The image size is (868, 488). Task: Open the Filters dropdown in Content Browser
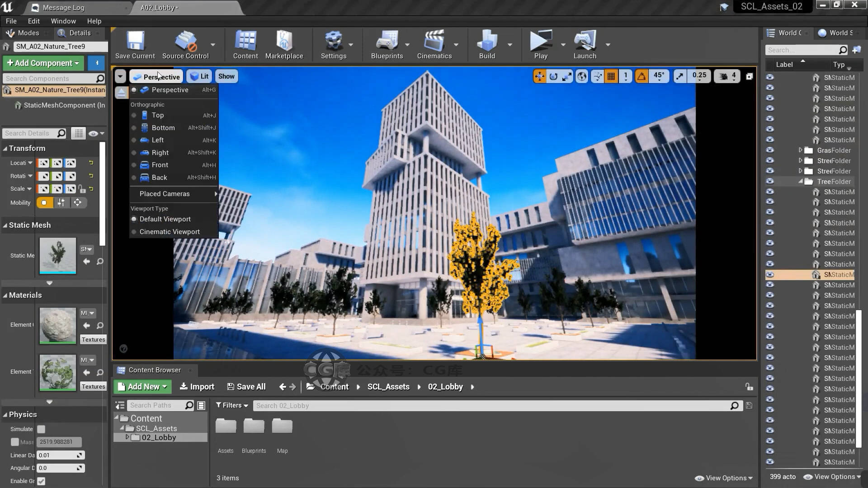click(x=232, y=405)
